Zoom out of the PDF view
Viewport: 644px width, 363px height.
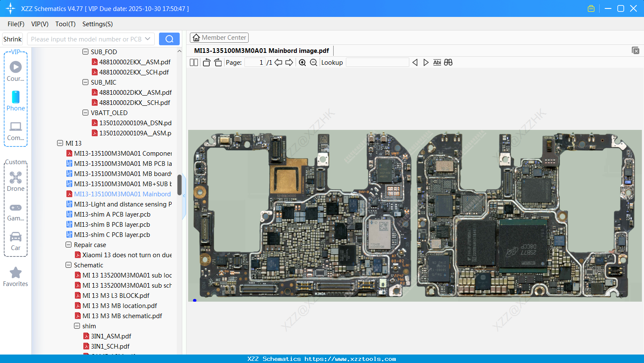pyautogui.click(x=313, y=62)
